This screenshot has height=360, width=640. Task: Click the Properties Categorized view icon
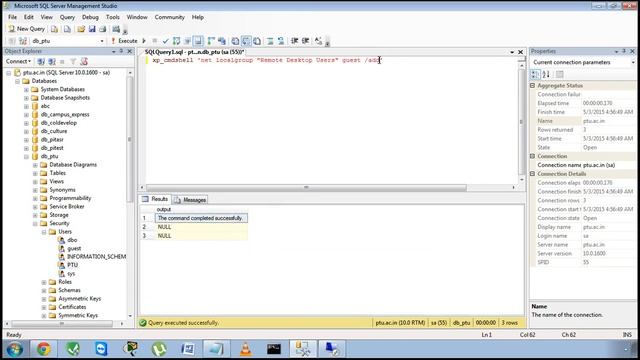(x=535, y=74)
